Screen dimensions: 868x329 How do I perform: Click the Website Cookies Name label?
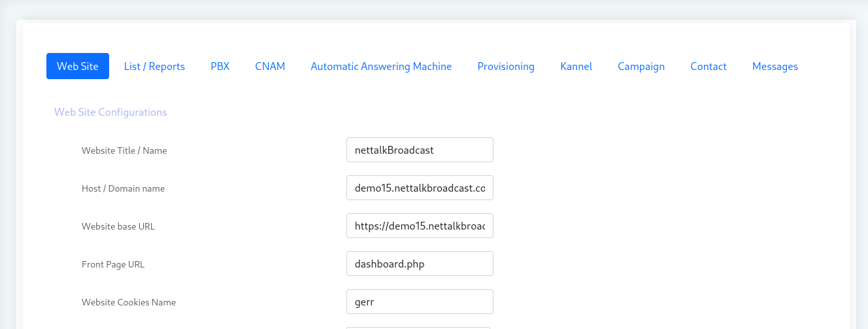coord(129,302)
